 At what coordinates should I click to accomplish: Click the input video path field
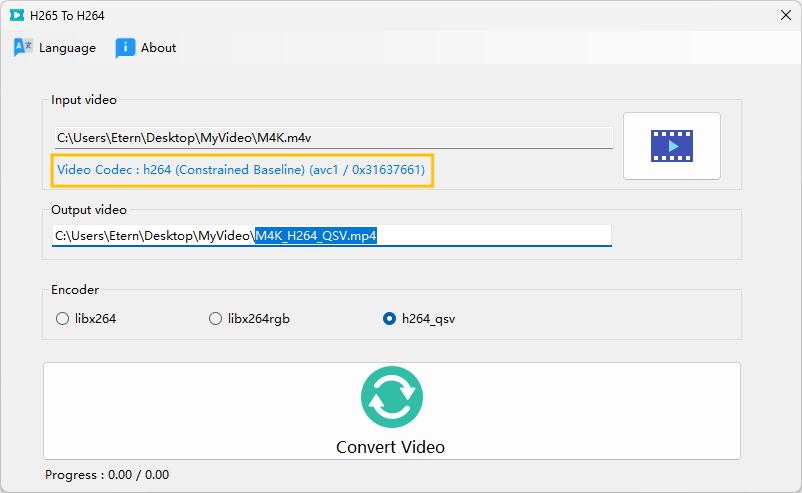tap(333, 138)
